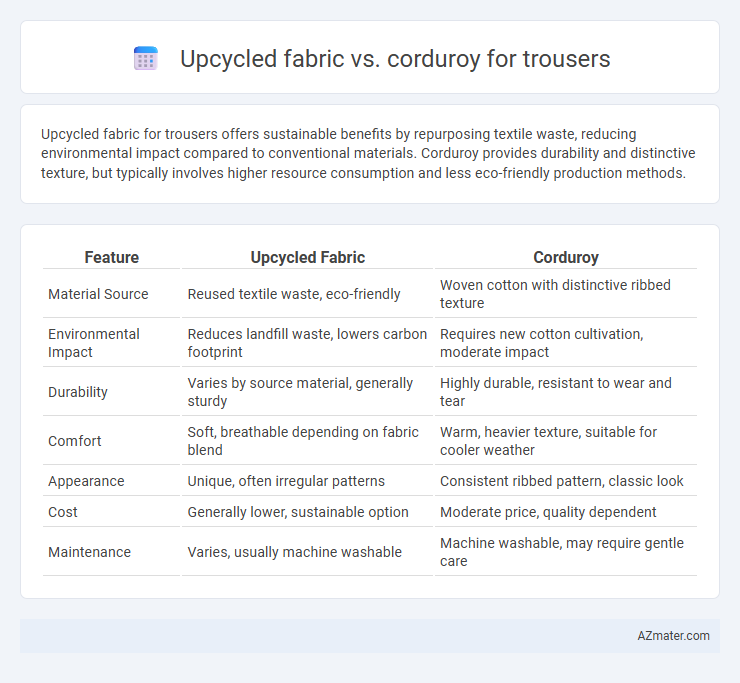Click the Feature column header
The height and width of the screenshot is (683, 740).
(111, 257)
